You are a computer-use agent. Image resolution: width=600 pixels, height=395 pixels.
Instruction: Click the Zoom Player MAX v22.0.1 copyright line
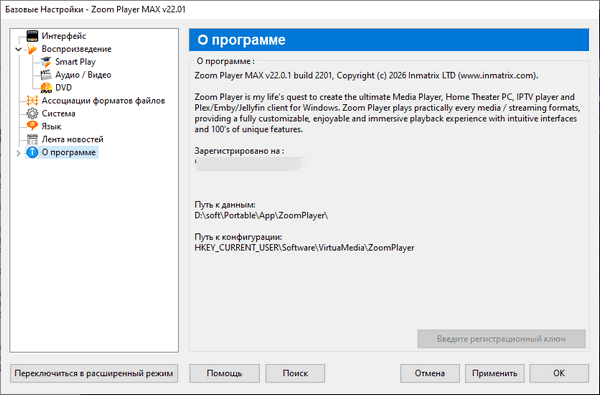[366, 75]
